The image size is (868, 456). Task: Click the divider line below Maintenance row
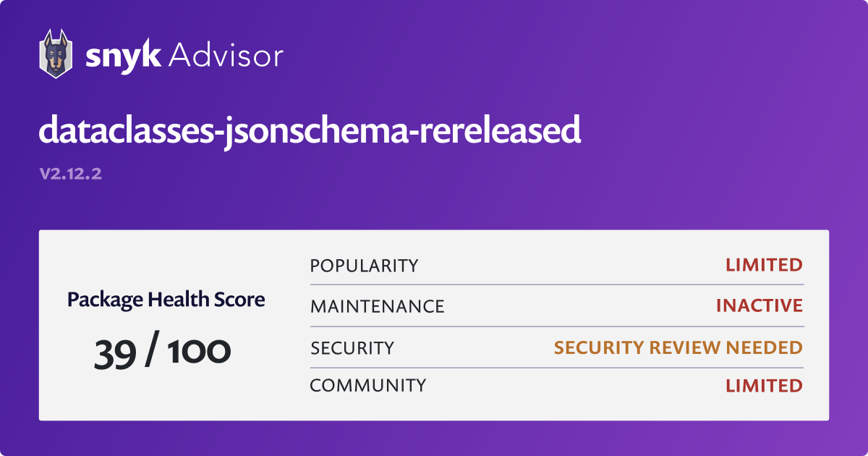(557, 326)
